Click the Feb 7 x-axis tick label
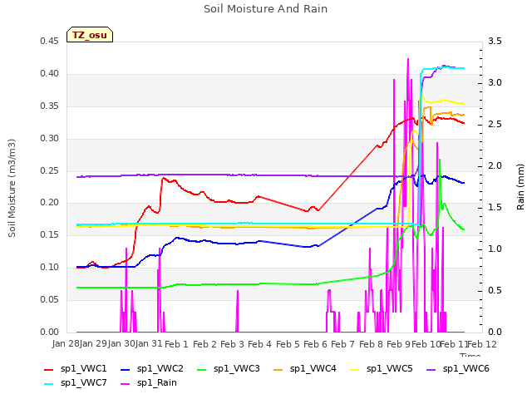 click(x=342, y=344)
